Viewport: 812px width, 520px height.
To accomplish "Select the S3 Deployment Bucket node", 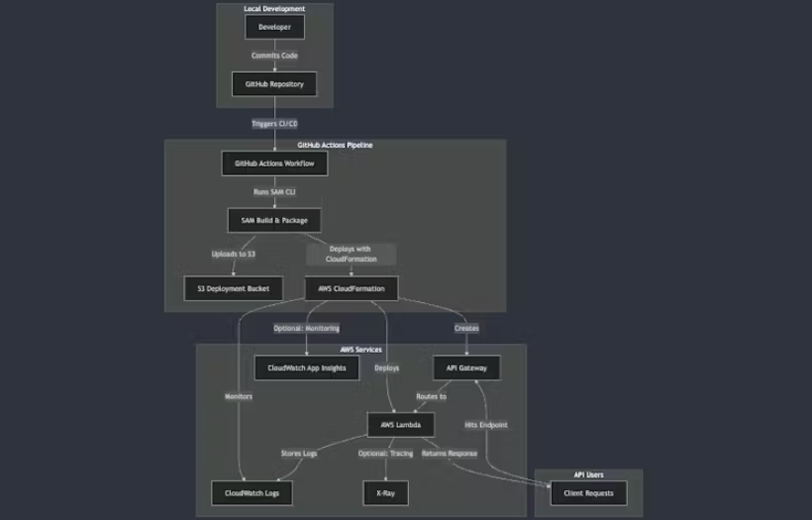I will tap(233, 288).
